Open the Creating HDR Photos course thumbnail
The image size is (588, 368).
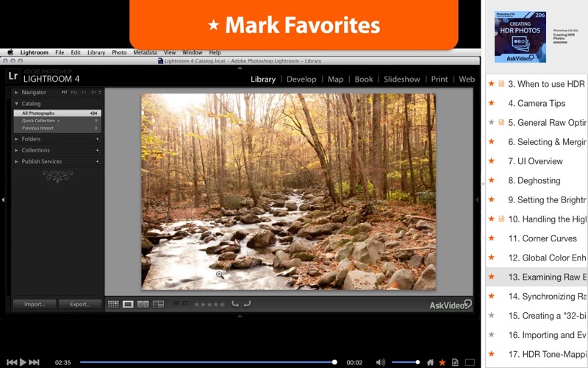(x=520, y=37)
